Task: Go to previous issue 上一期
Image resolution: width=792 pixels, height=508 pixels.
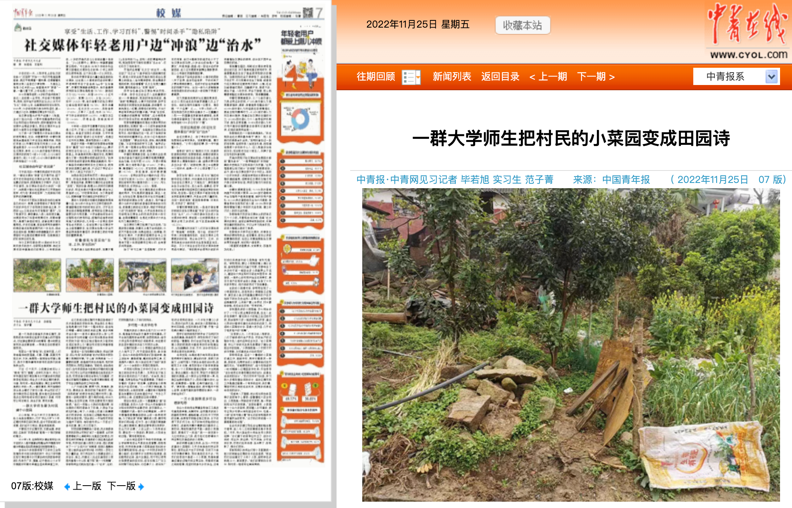Action: click(x=548, y=77)
